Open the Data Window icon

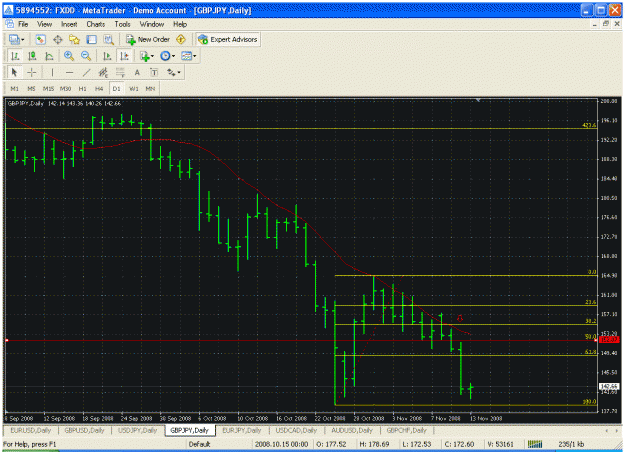pos(57,39)
